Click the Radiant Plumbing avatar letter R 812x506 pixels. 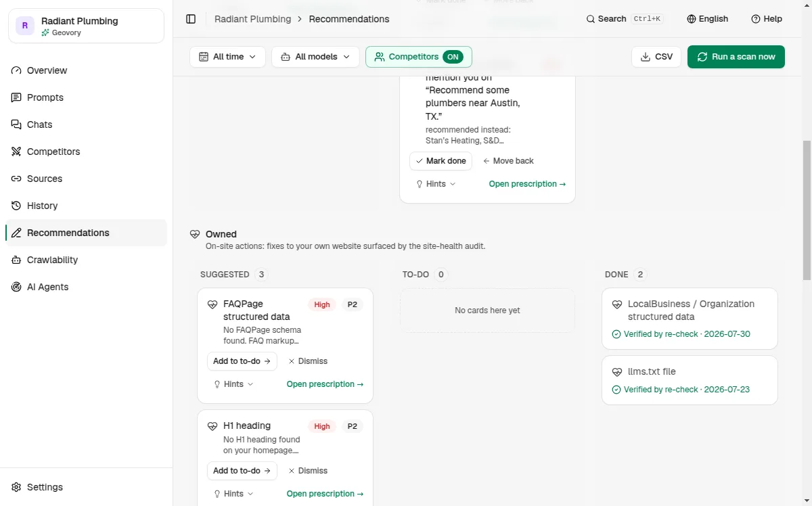[25, 26]
